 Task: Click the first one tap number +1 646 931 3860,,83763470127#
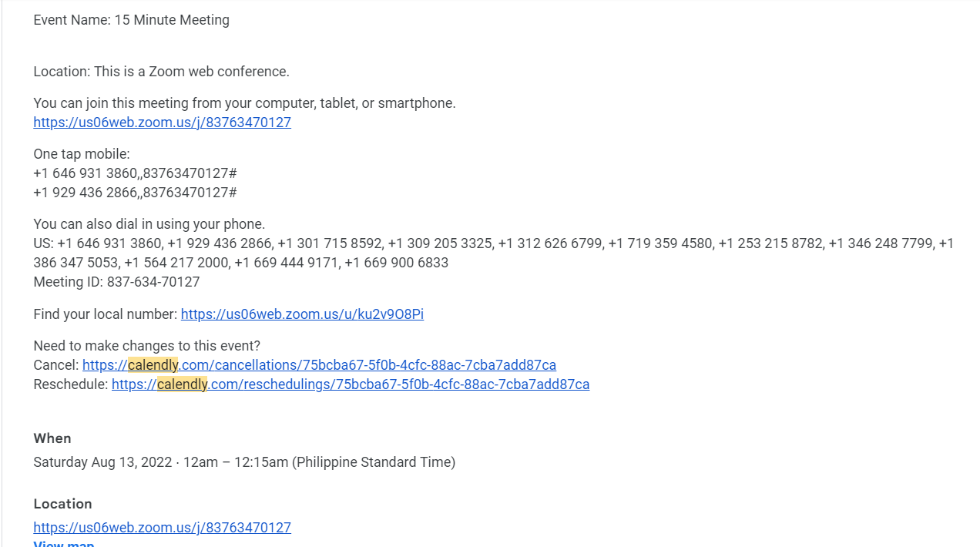tap(135, 173)
